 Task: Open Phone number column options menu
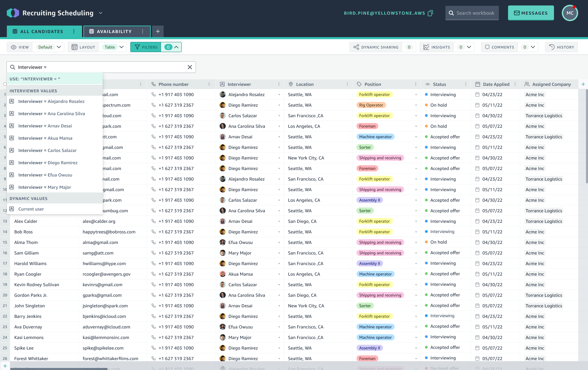[x=209, y=84]
